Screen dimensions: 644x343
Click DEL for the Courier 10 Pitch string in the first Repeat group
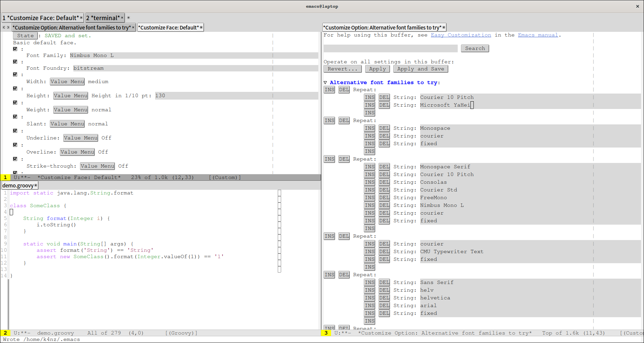(384, 97)
